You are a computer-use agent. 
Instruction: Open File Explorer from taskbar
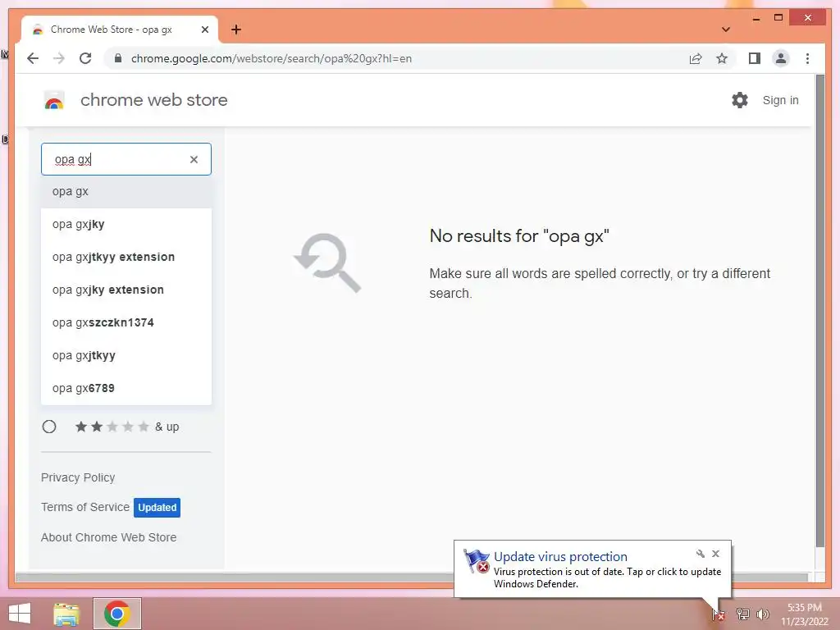pos(66,614)
